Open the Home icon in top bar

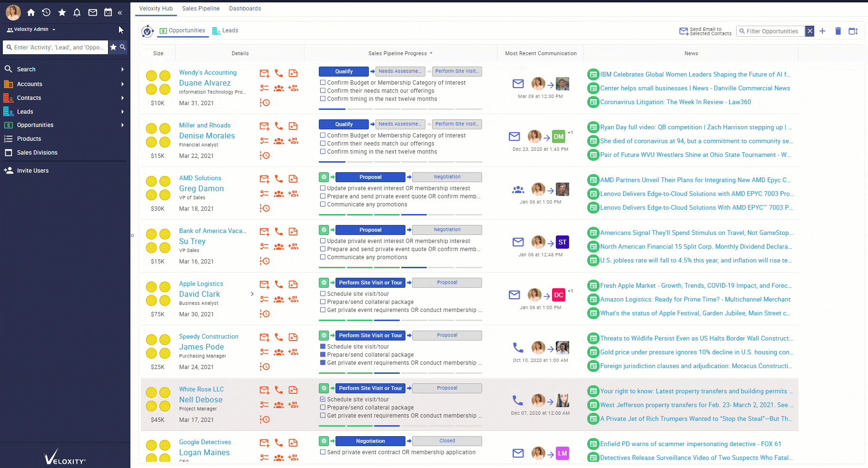[x=31, y=13]
